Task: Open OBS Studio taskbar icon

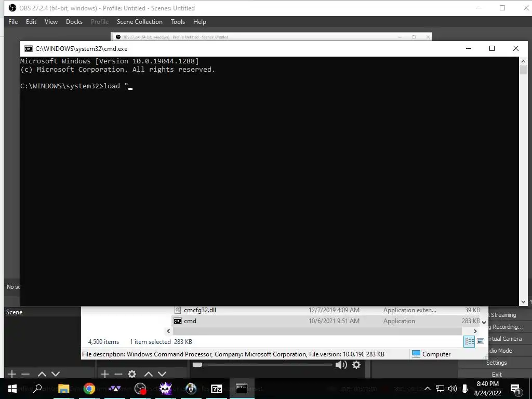Action: [140, 389]
